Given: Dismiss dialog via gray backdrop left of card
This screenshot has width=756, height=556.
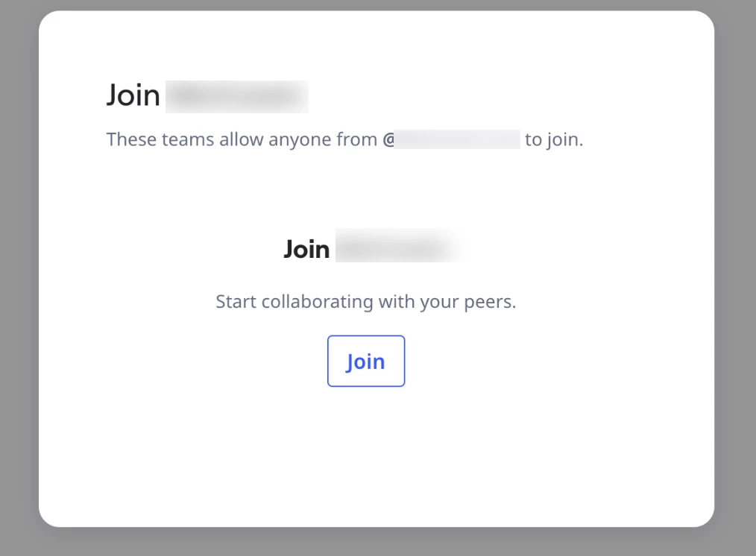Looking at the screenshot, I should tap(19, 278).
